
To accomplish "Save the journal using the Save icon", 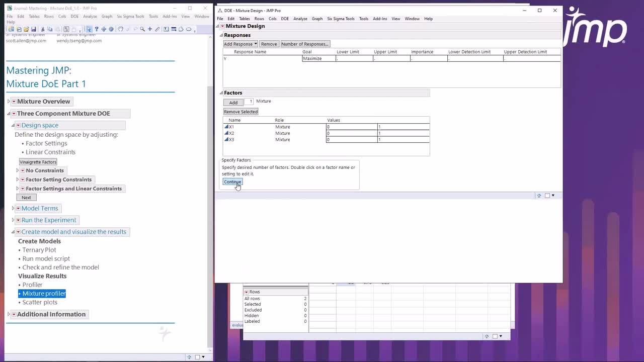I will 34,29.
